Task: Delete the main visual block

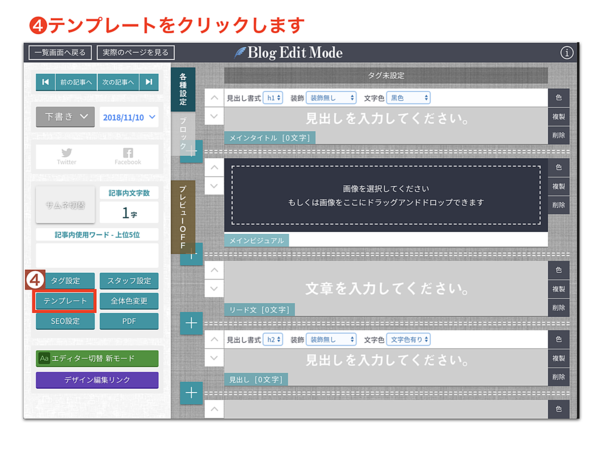Action: click(x=559, y=205)
